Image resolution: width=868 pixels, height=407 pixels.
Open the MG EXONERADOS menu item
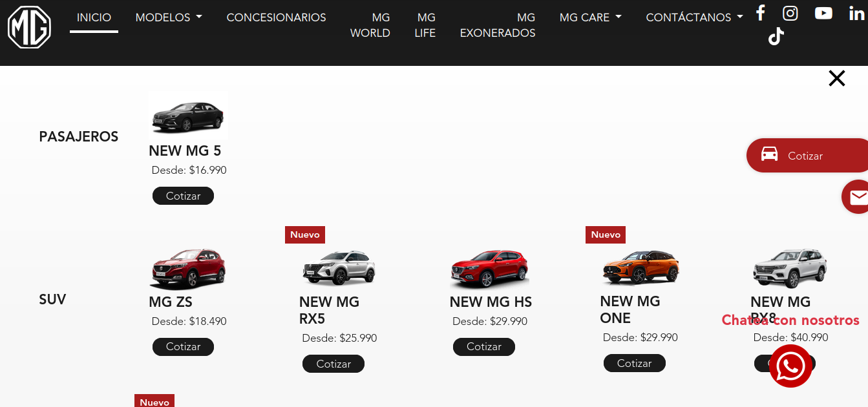pyautogui.click(x=498, y=25)
